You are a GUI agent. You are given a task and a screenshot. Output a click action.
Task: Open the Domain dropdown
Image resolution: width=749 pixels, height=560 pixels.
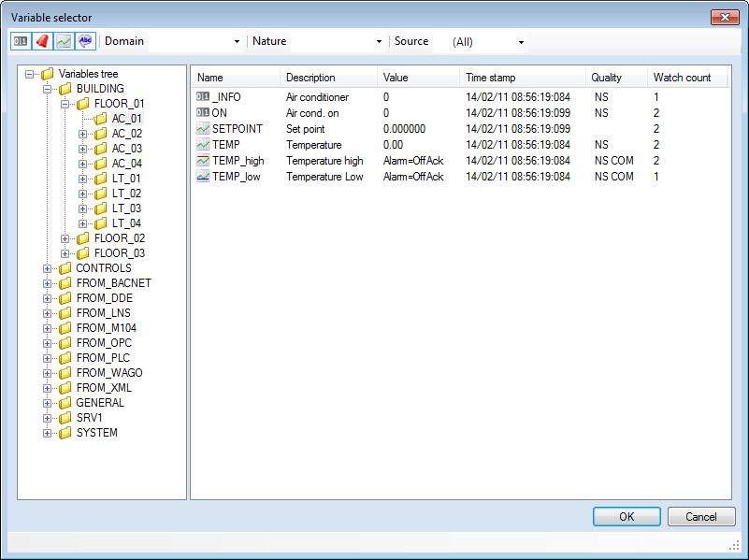coord(195,42)
